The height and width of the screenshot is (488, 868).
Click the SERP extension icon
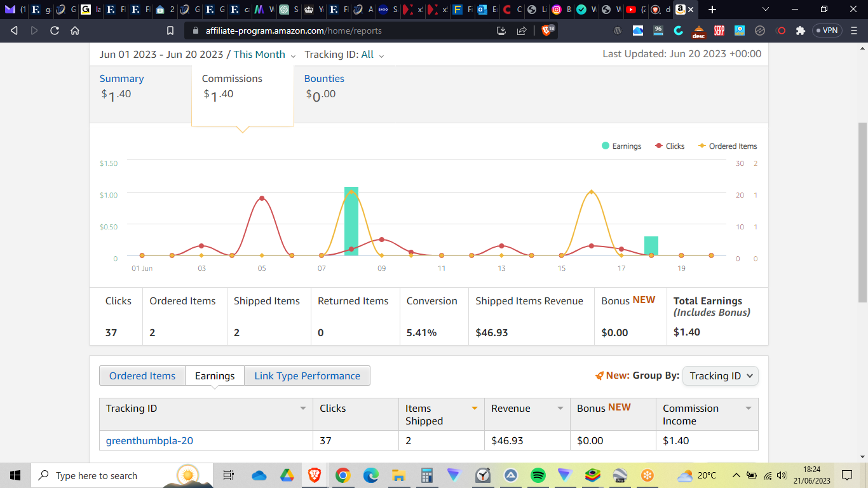[719, 30]
